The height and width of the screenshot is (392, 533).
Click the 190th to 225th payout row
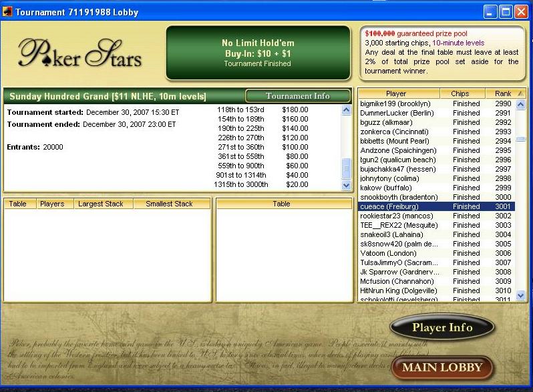pyautogui.click(x=262, y=128)
